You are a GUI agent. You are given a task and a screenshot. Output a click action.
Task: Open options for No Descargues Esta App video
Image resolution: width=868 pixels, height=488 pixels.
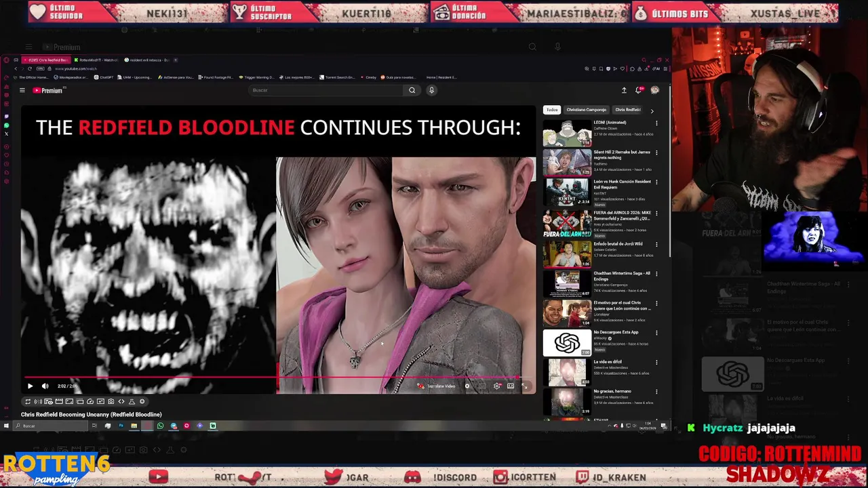[x=656, y=333]
